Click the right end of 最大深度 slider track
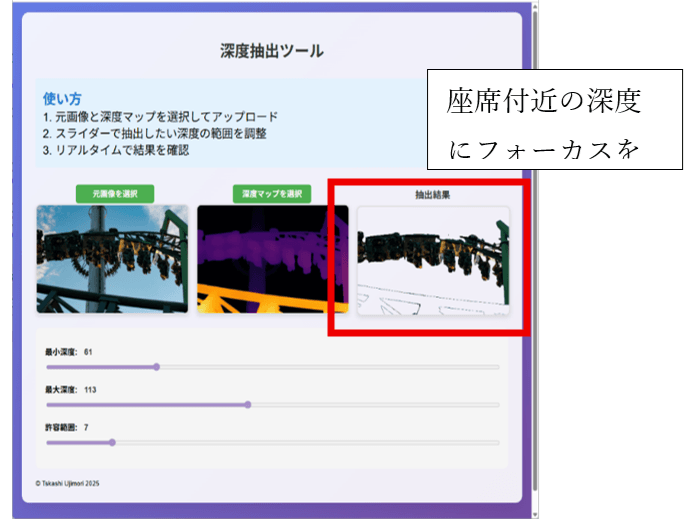The height and width of the screenshot is (526, 691). click(496, 405)
